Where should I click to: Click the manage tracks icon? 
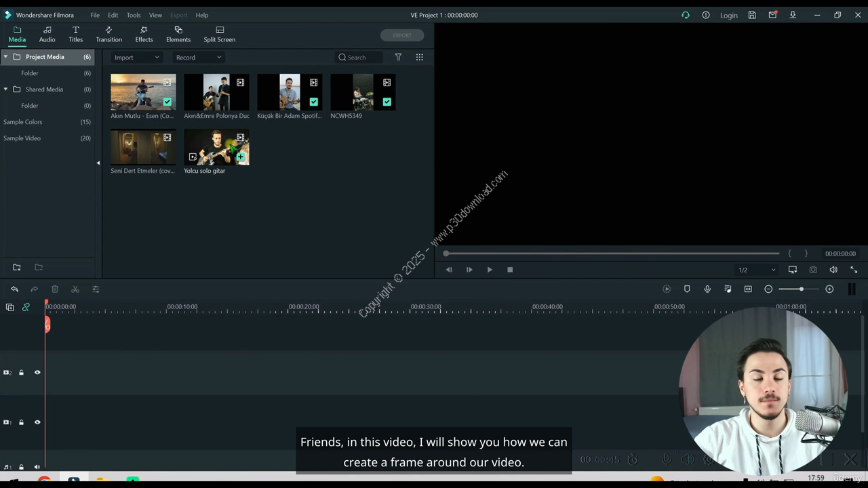coord(9,307)
